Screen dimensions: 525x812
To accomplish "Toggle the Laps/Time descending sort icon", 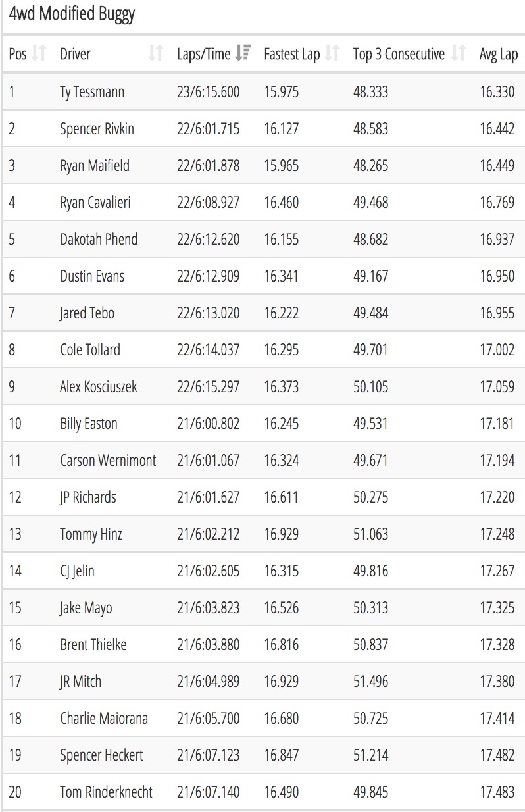I will click(x=243, y=54).
